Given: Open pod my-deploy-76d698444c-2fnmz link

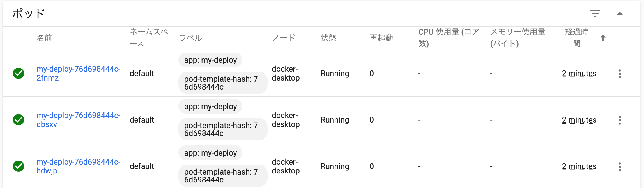Looking at the screenshot, I should tap(79, 73).
